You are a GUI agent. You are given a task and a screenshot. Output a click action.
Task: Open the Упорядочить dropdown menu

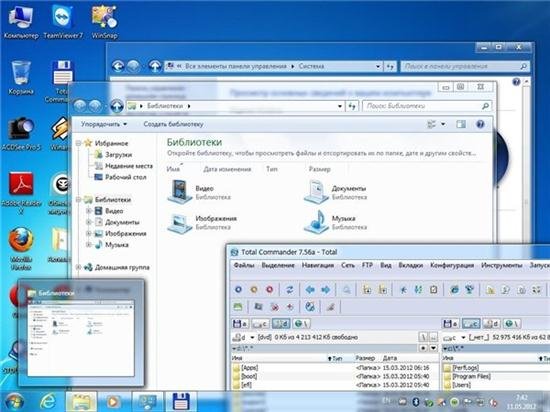click(104, 124)
